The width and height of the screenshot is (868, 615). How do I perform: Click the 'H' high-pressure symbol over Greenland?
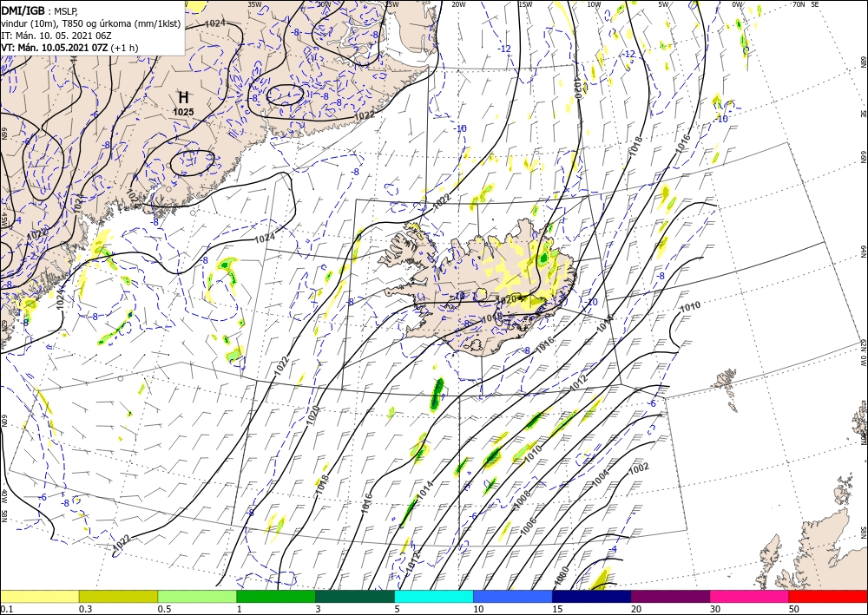coord(183,98)
